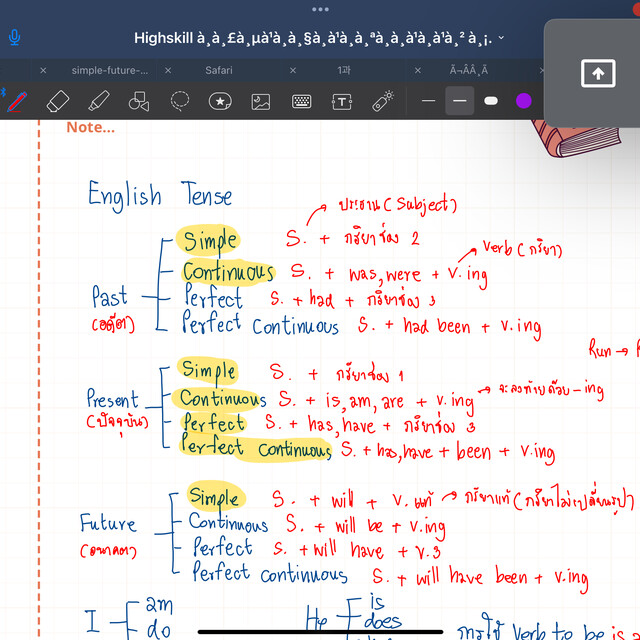Image resolution: width=640 pixels, height=640 pixels.
Task: Select the Image insert tool
Action: point(261,101)
